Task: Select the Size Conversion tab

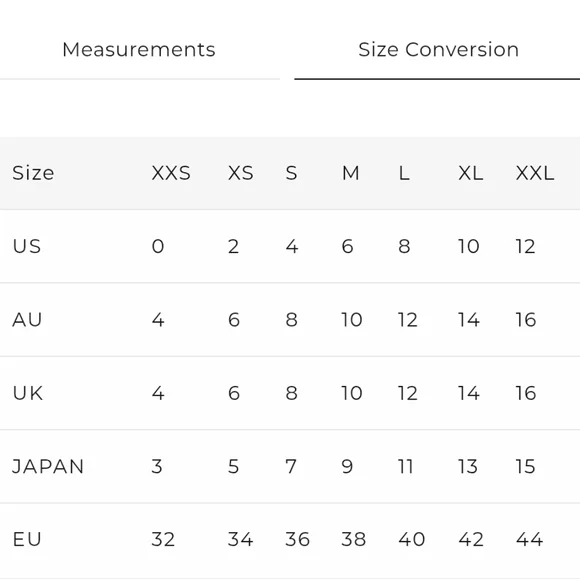Action: tap(438, 50)
